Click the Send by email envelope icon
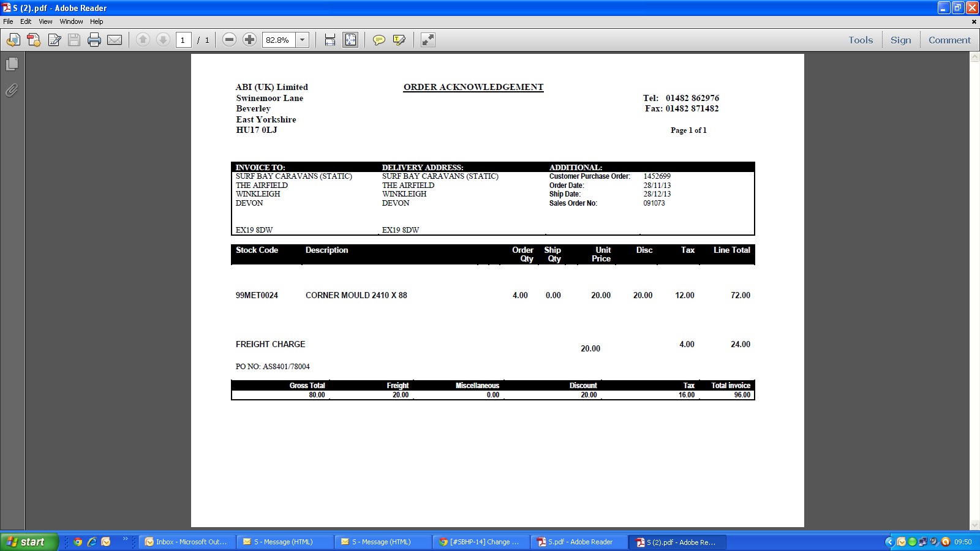Screen dimensions: 980x551 pos(115,40)
